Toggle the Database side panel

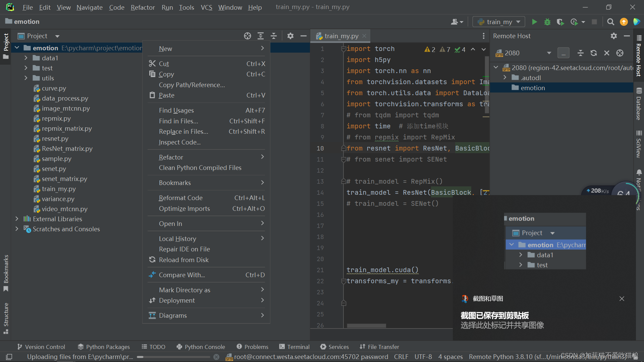coord(639,104)
